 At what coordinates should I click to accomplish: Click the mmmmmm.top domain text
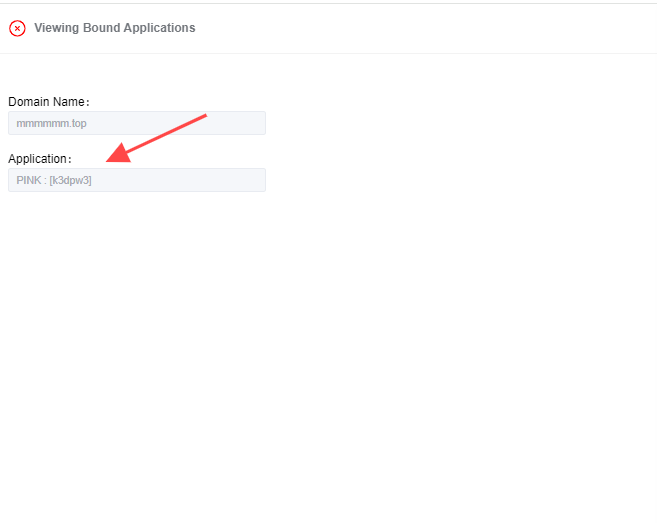pyautogui.click(x=52, y=124)
